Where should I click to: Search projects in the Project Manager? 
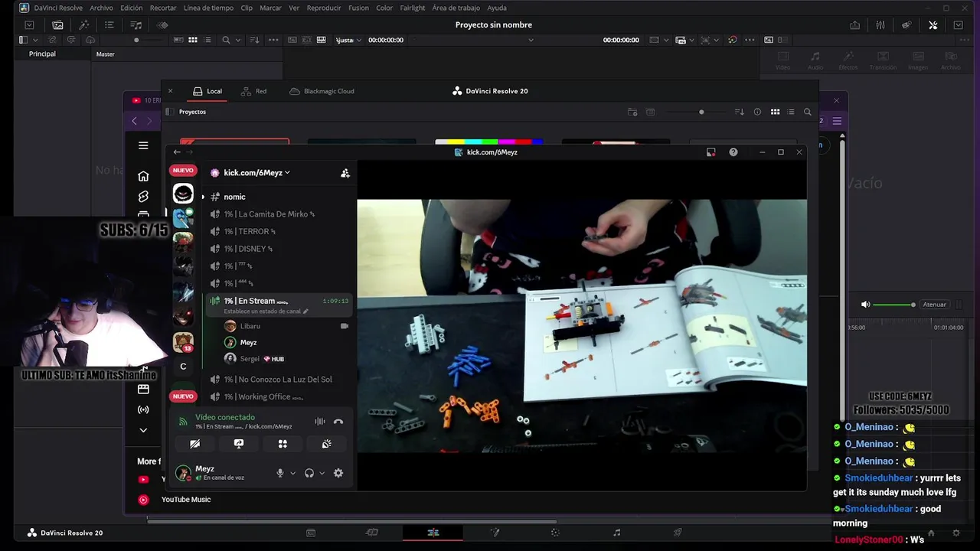pyautogui.click(x=807, y=112)
